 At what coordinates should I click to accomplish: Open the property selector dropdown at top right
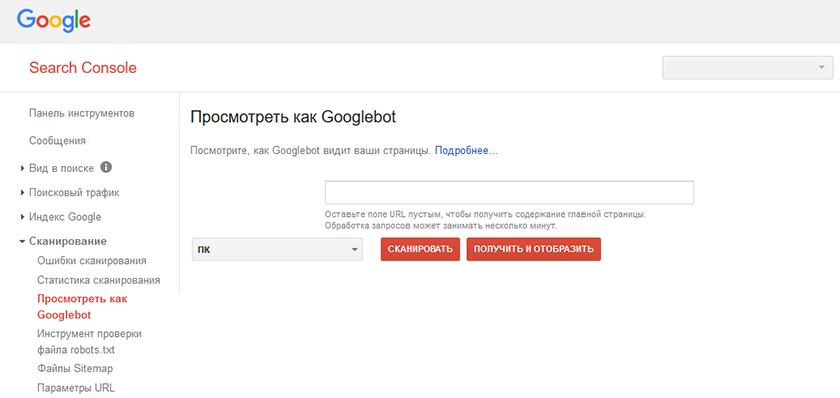[x=748, y=67]
